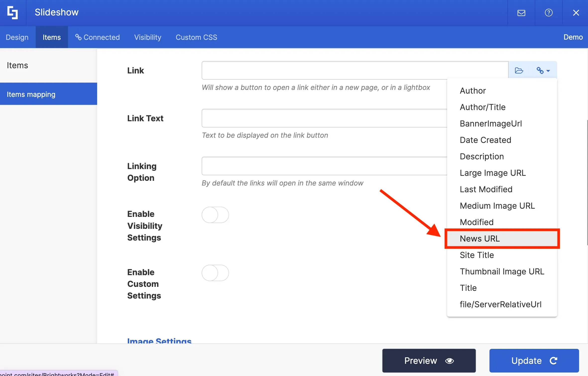Pick Description from the field list
The image size is (588, 376).
click(502, 156)
